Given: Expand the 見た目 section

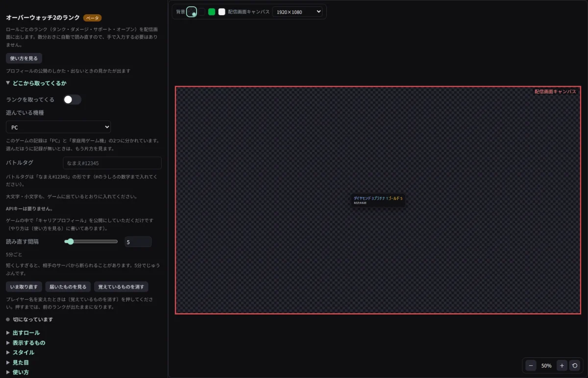Looking at the screenshot, I should 17,362.
